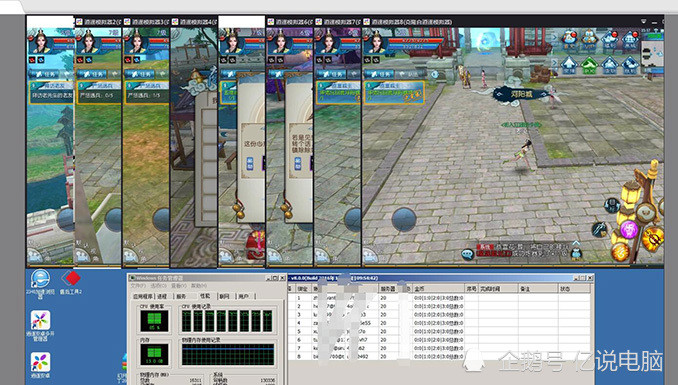Open the red diamond desktop tool icon
The image size is (678, 385).
[x=70, y=278]
